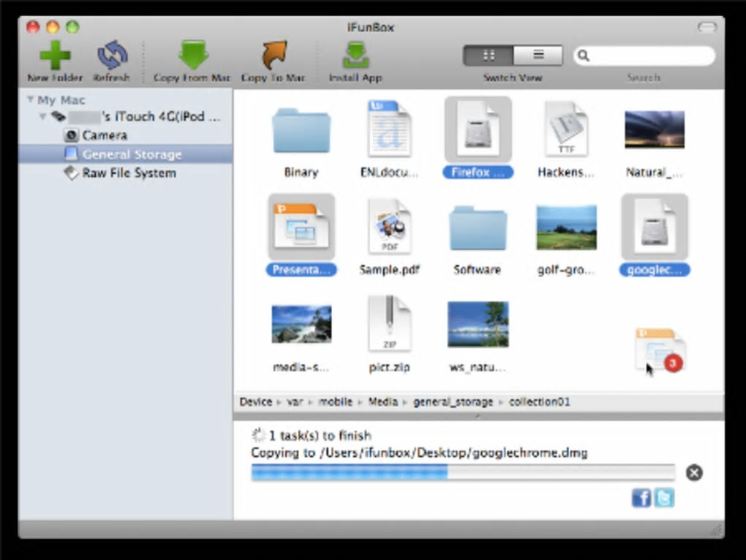Select the Presenta presentation file icon

pyautogui.click(x=301, y=227)
